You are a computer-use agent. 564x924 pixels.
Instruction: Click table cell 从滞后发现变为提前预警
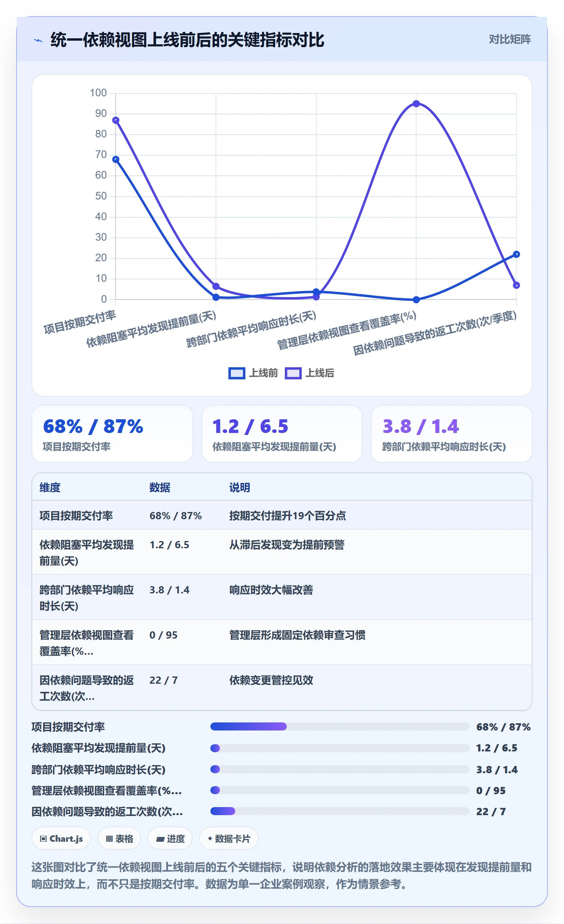[287, 545]
